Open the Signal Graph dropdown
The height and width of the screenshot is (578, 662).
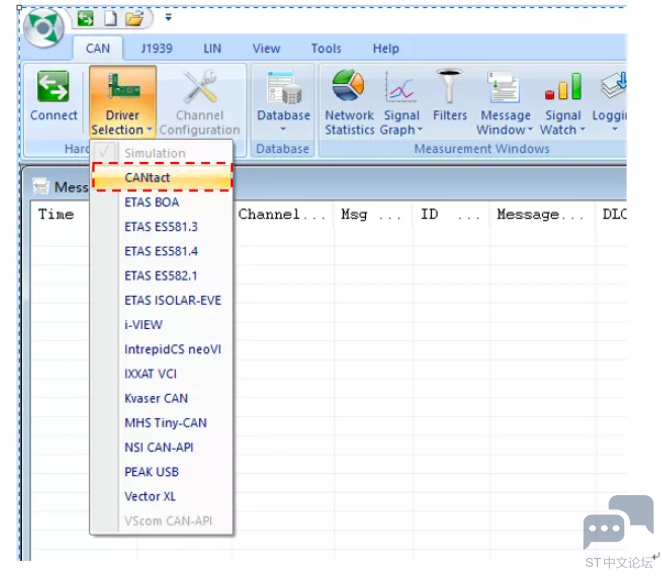click(x=402, y=103)
